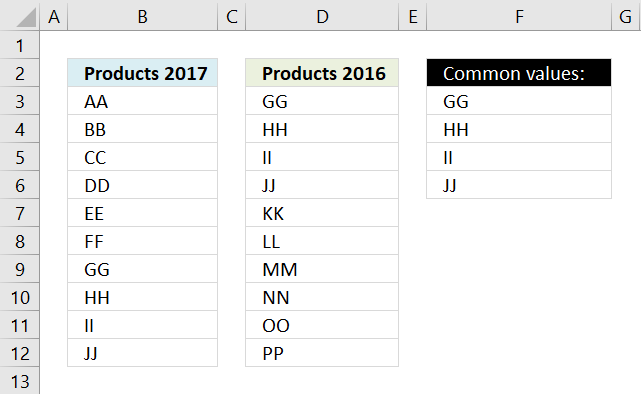Select column B header
The image size is (641, 394).
point(142,16)
